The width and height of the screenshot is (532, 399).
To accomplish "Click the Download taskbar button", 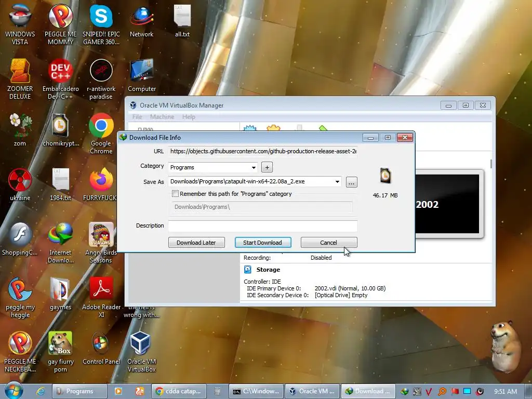I will pos(368,391).
